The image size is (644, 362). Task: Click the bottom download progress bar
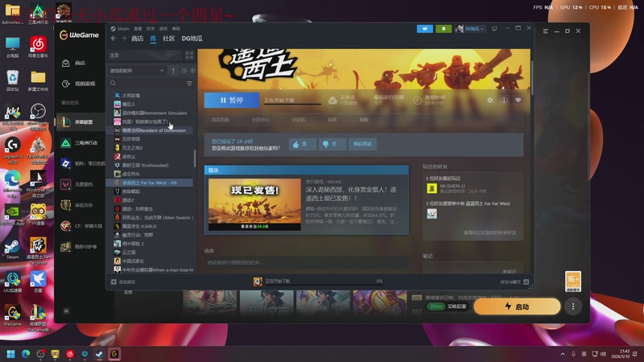319,282
